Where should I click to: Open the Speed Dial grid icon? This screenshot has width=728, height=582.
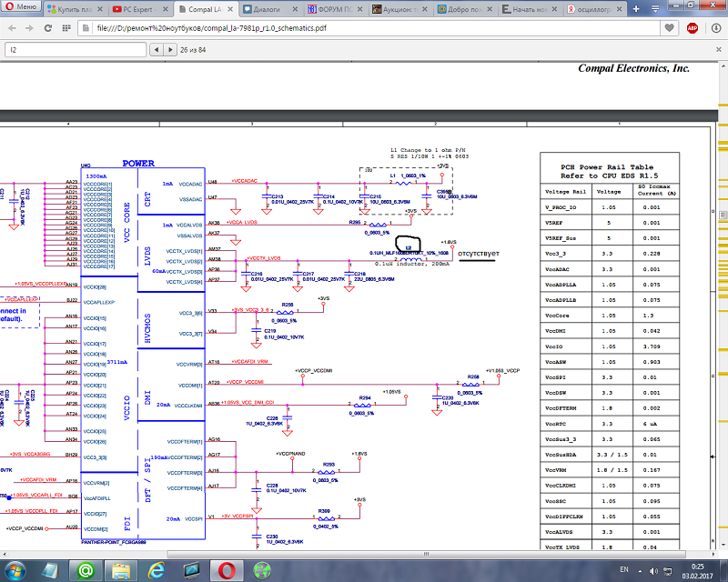tap(66, 28)
